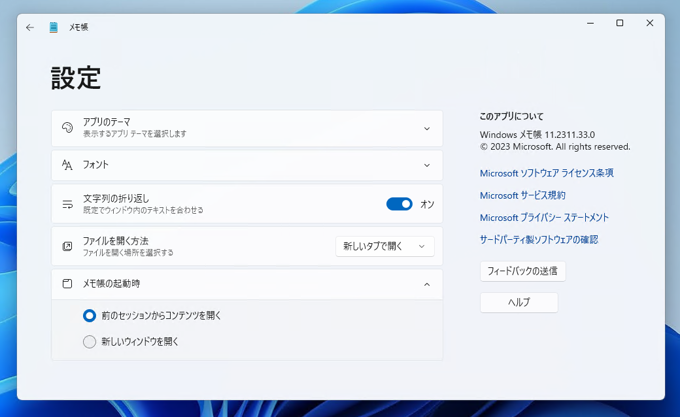The width and height of the screenshot is (680, 417).
Task: Maximize the Notepad window
Action: pos(620,23)
